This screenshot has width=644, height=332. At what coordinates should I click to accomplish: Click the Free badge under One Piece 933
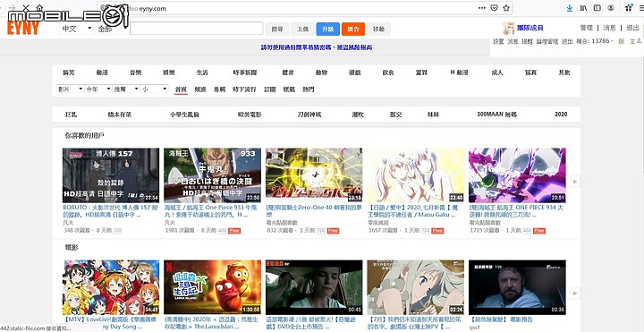click(x=234, y=231)
